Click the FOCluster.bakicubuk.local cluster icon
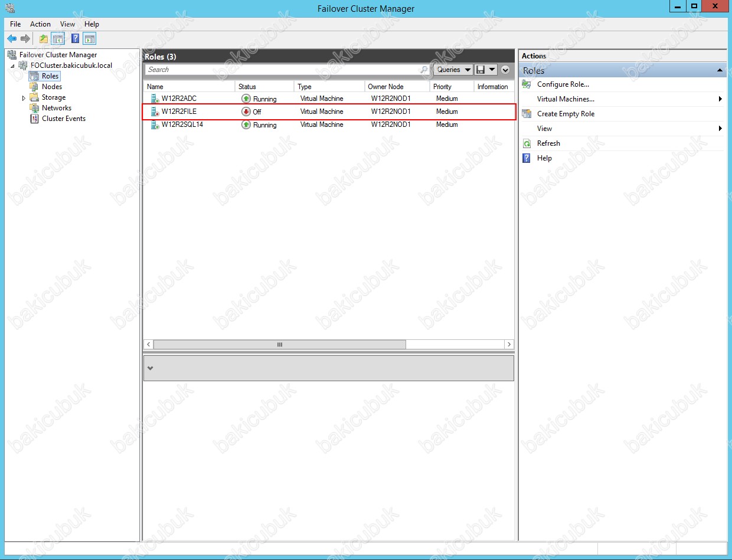 [x=24, y=66]
